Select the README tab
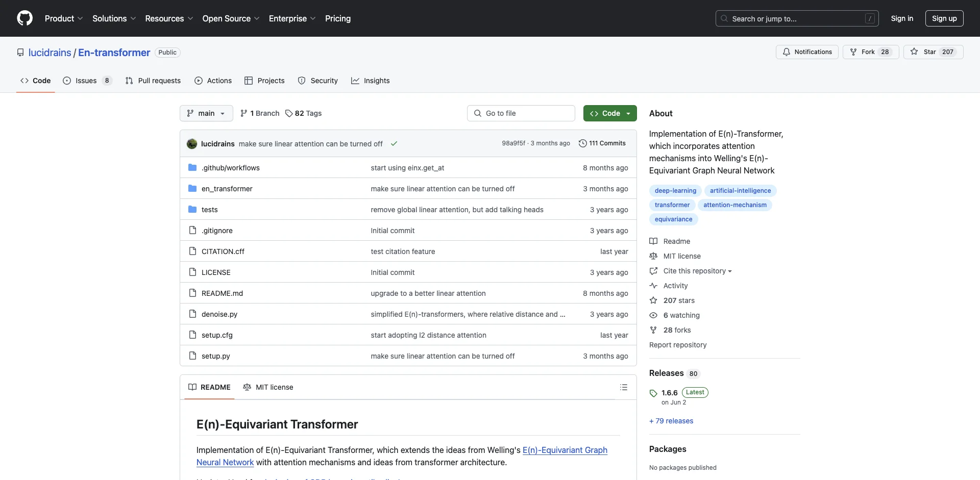980x480 pixels. tap(209, 387)
